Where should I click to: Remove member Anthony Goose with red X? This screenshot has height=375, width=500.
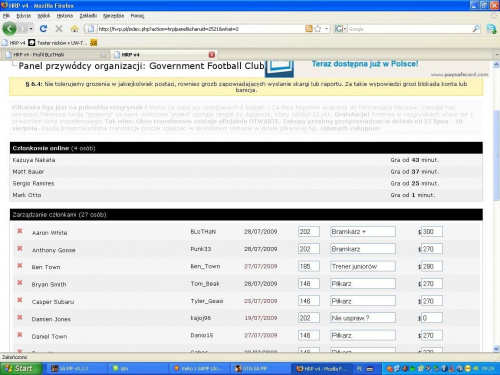tap(20, 248)
